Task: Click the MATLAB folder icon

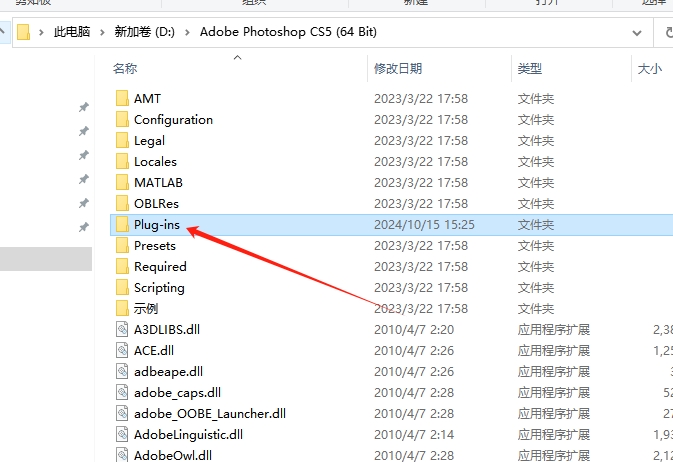Action: click(122, 182)
